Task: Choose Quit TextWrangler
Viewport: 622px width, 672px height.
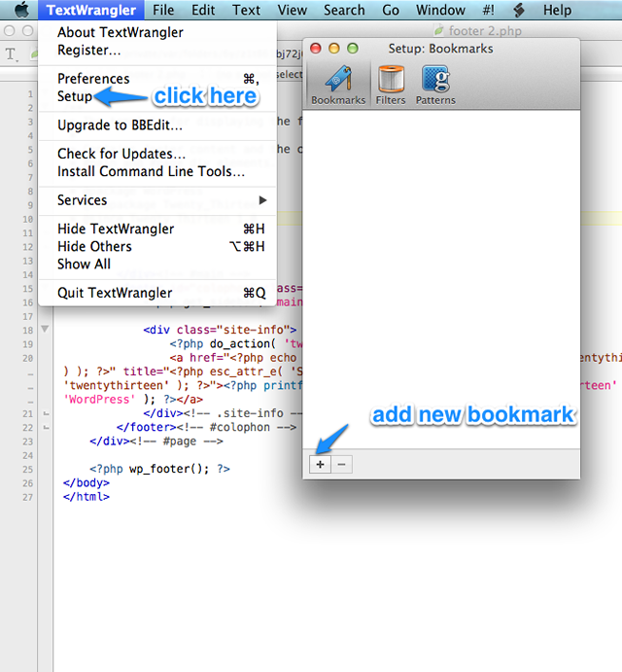Action: point(157,293)
